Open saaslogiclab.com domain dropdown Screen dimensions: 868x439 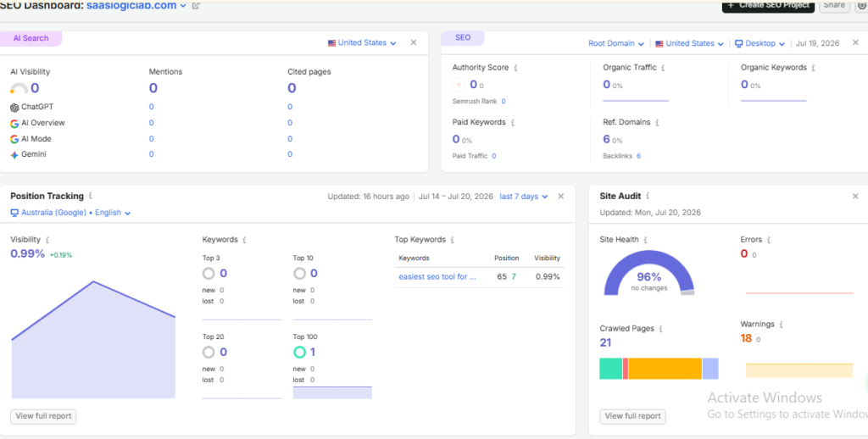point(136,6)
